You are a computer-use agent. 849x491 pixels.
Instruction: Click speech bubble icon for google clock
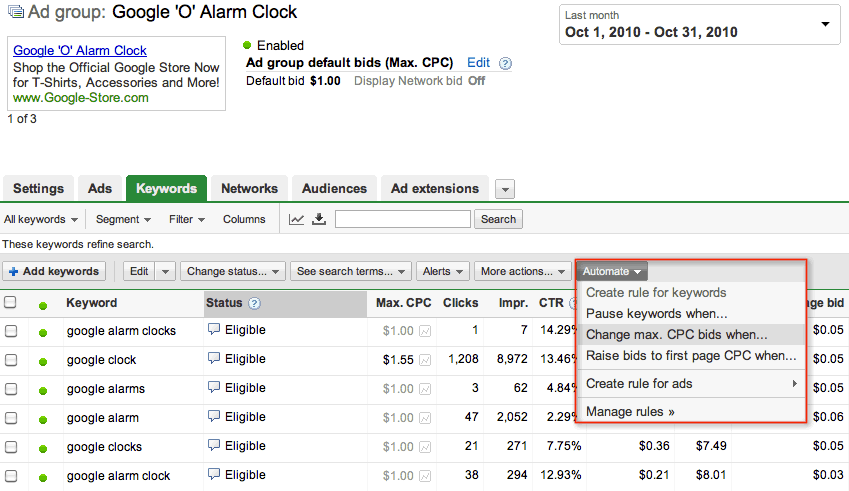(214, 358)
